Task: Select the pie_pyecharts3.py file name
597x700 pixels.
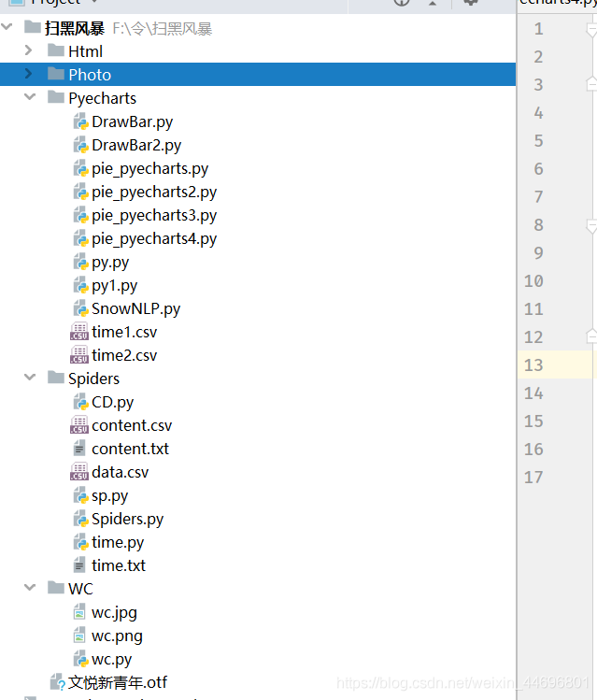Action: [154, 216]
